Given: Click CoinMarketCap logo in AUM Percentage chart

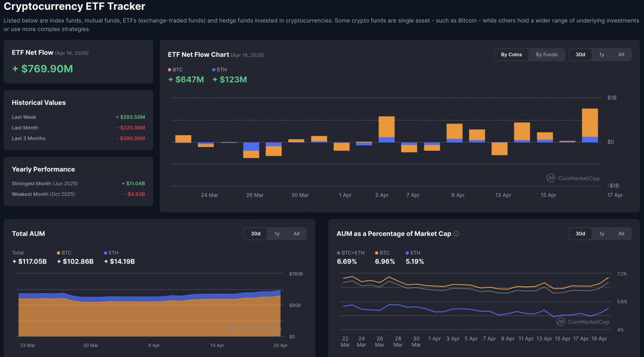Looking at the screenshot, I should (x=582, y=322).
